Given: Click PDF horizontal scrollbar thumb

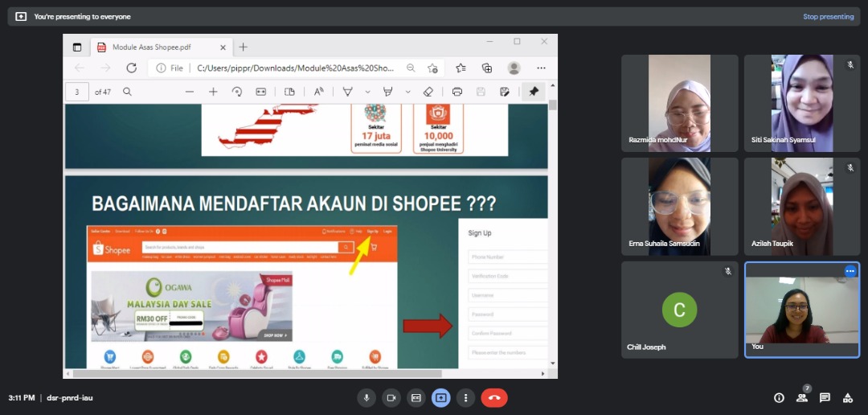Looking at the screenshot, I should (257, 373).
